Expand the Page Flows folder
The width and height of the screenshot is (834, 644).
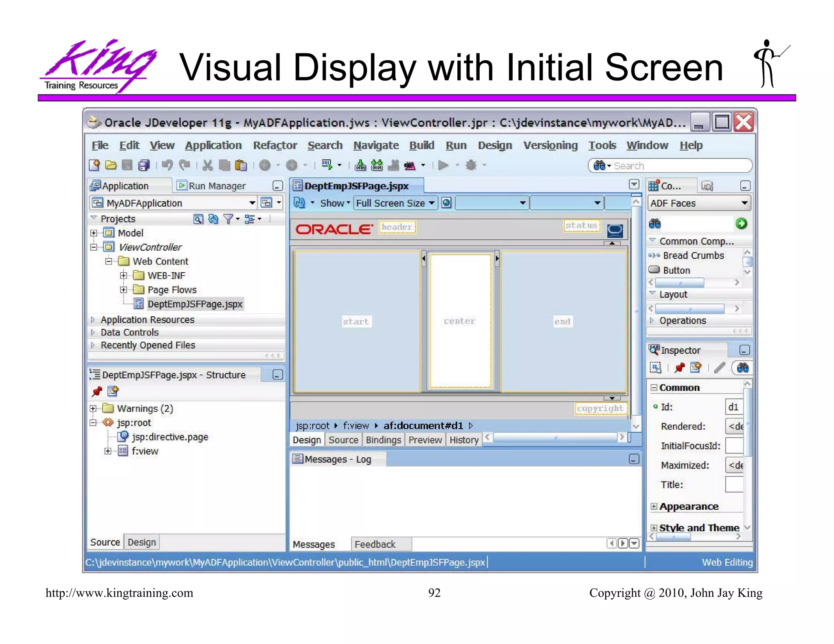[123, 290]
